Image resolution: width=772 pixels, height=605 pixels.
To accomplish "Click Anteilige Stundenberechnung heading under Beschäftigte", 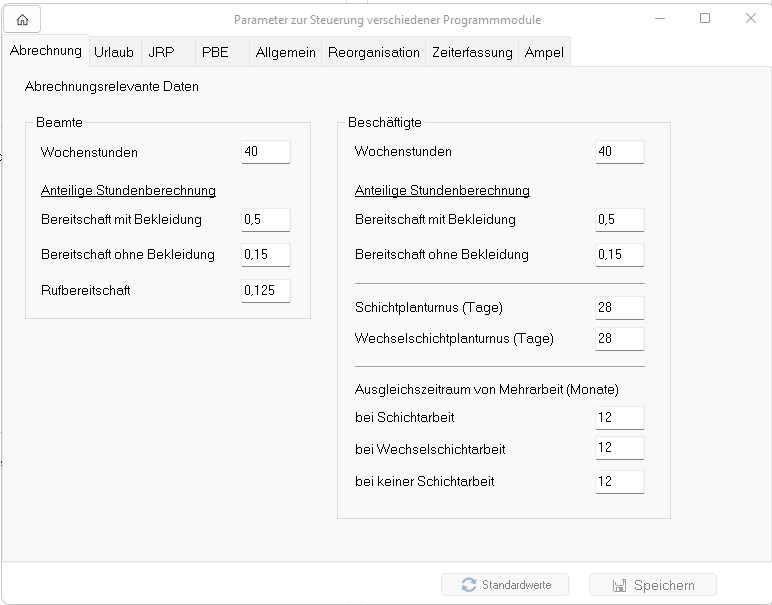I will point(442,191).
